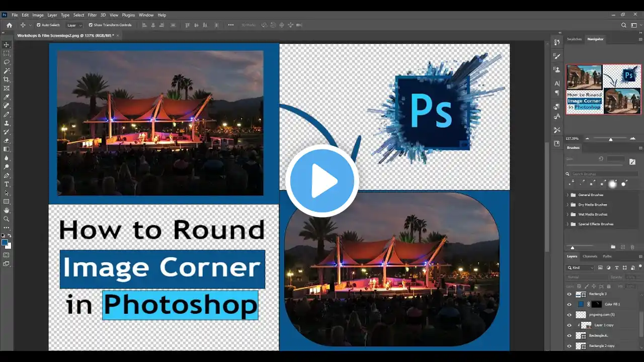Viewport: 644px width, 362px height.
Task: Close the Workshops & Film Screenings2.png tab
Action: (x=118, y=36)
